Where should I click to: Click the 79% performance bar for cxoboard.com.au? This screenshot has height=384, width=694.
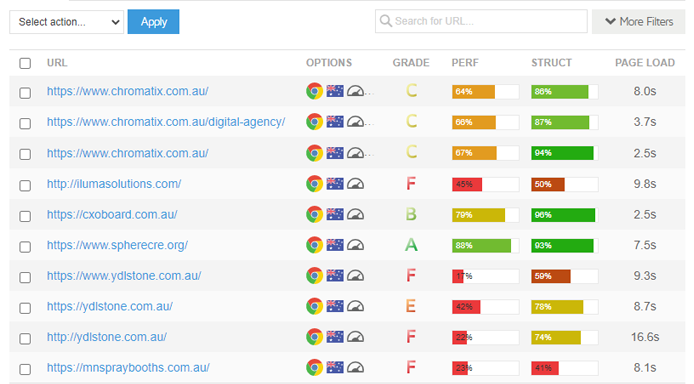point(485,215)
